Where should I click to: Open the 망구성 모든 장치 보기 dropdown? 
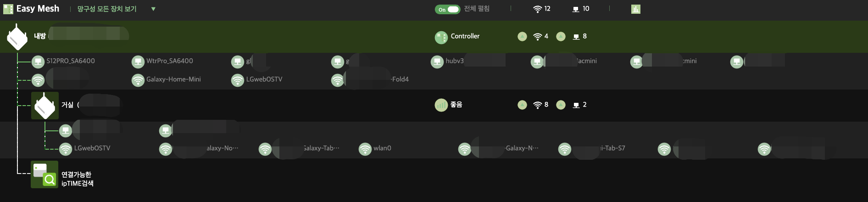click(x=153, y=9)
